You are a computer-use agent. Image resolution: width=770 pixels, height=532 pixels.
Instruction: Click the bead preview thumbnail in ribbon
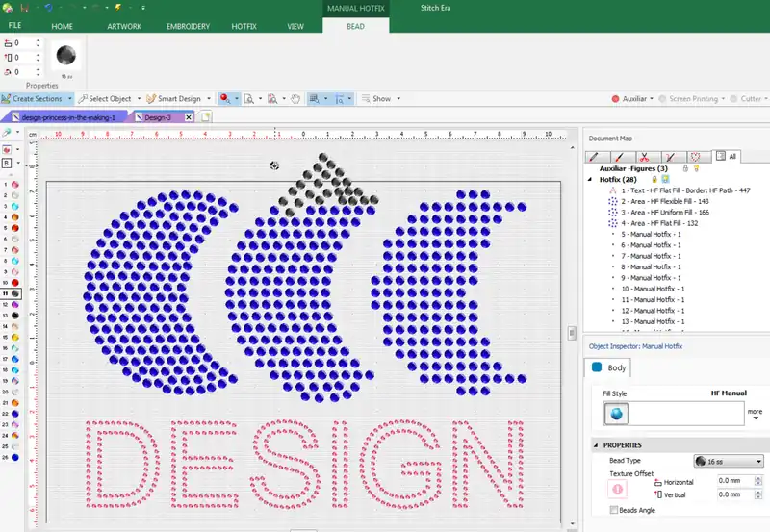pyautogui.click(x=66, y=56)
